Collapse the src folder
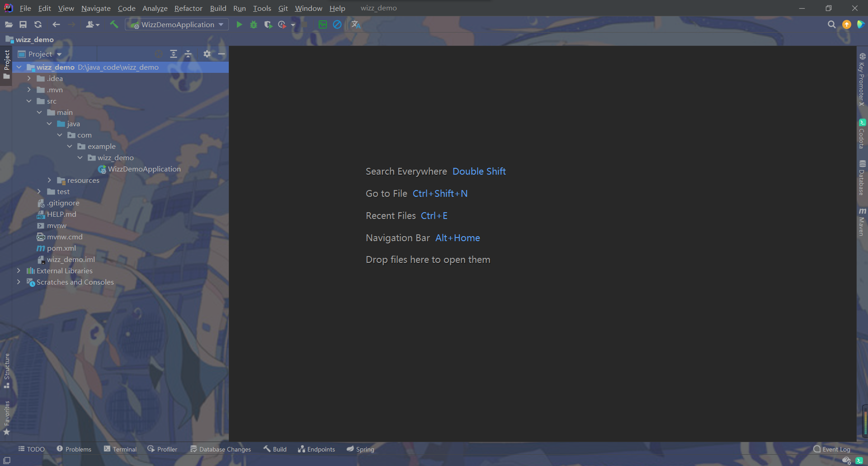Viewport: 868px width, 466px height. [29, 101]
